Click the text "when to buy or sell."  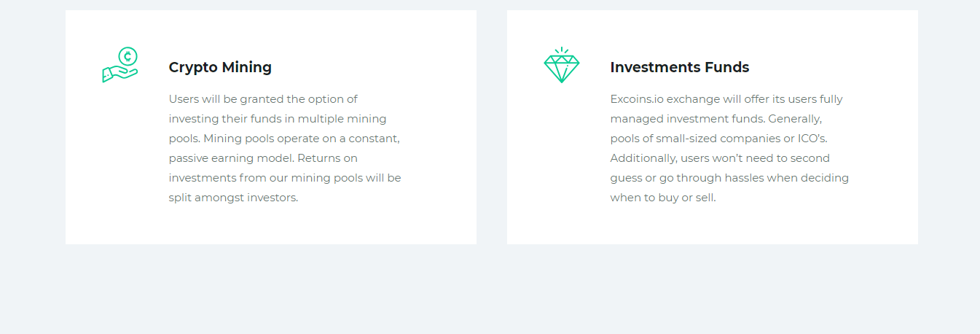click(x=663, y=198)
